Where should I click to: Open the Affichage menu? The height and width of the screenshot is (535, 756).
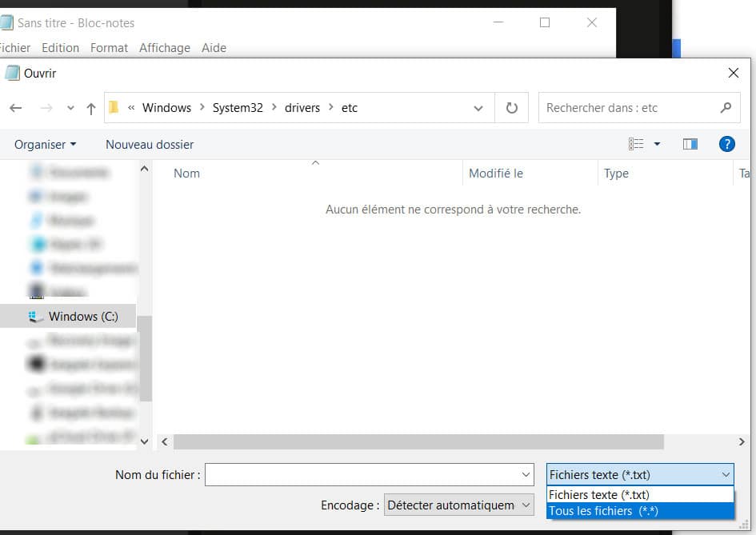point(165,48)
